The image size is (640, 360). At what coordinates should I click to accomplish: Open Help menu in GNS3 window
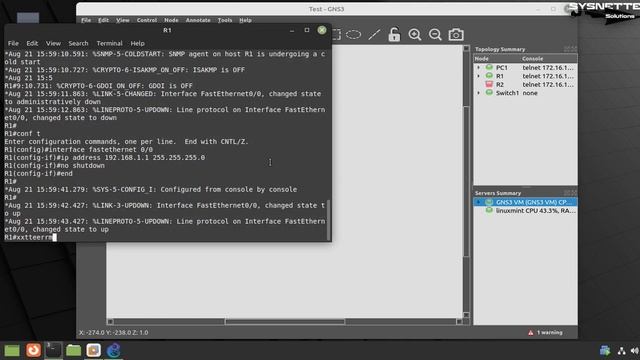[245, 20]
